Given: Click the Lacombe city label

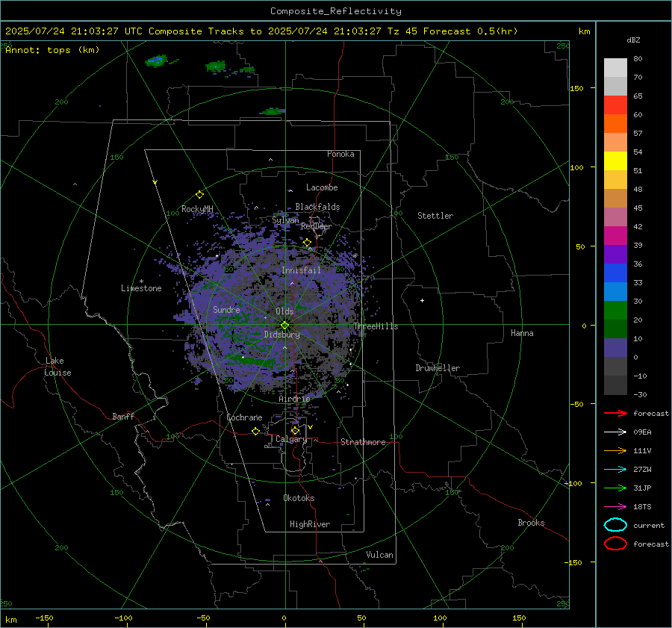Looking at the screenshot, I should pyautogui.click(x=322, y=187).
